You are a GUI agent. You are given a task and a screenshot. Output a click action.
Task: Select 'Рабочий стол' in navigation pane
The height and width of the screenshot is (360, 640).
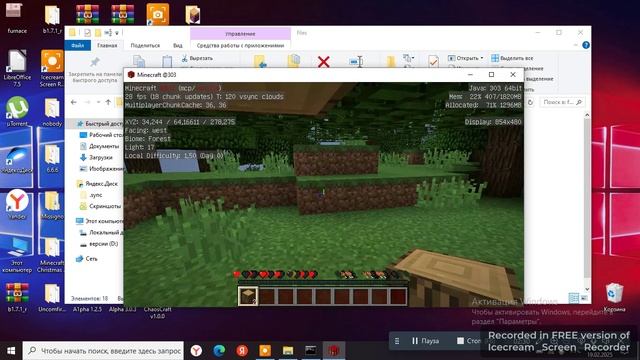click(x=101, y=135)
